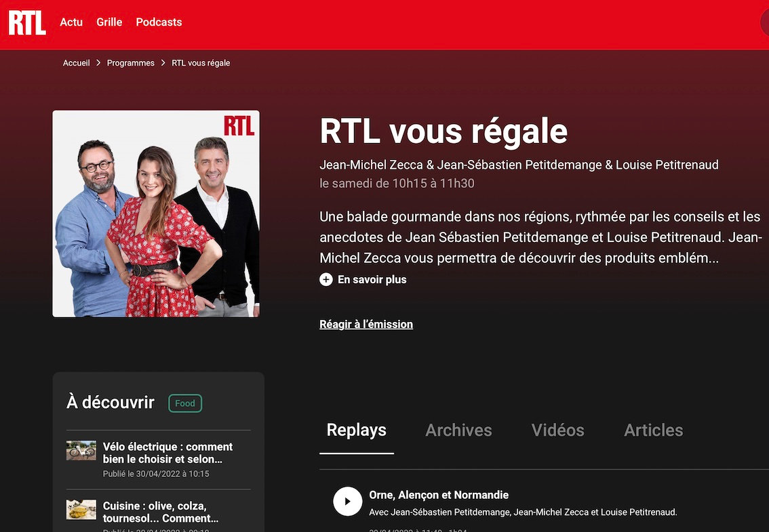769x532 pixels.
Task: Open the Cuisine olive, colza article thumbnail
Action: 81,510
